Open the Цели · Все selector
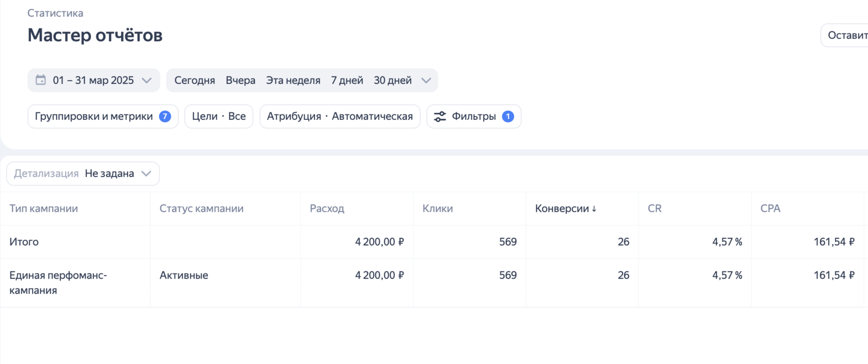The width and height of the screenshot is (868, 364). [x=219, y=116]
